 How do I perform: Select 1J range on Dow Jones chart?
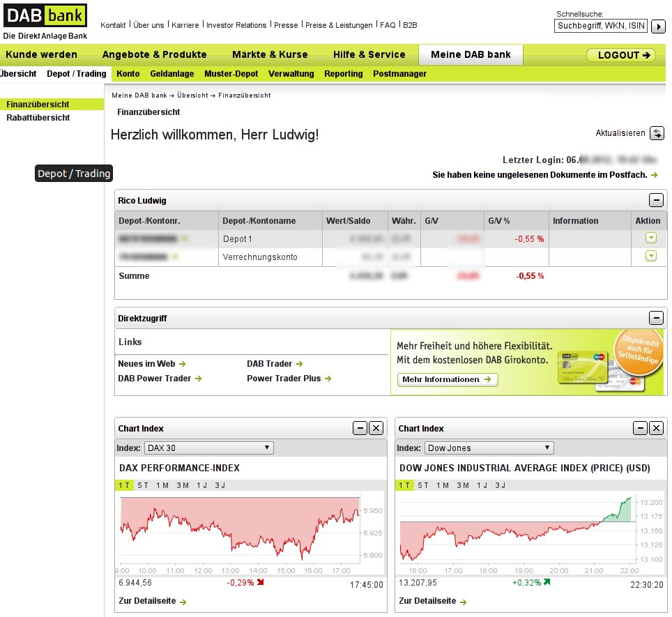(482, 485)
